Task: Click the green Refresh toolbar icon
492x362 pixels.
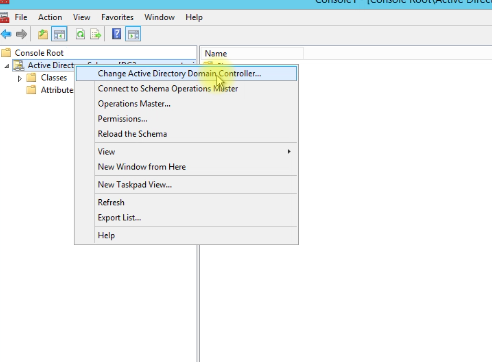Action: click(80, 34)
